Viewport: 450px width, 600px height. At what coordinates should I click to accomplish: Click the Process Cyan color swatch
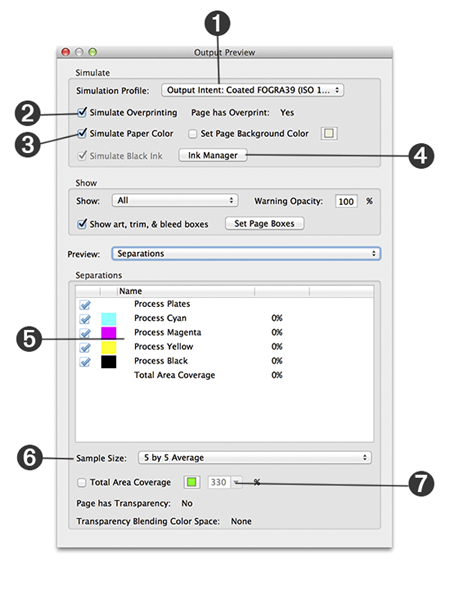109,319
